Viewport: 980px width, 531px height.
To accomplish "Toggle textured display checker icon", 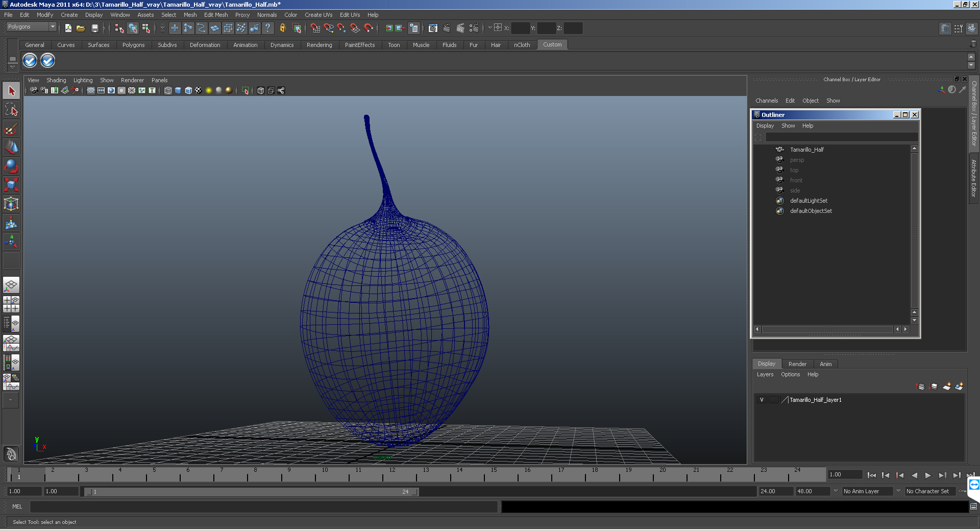I will [x=199, y=90].
